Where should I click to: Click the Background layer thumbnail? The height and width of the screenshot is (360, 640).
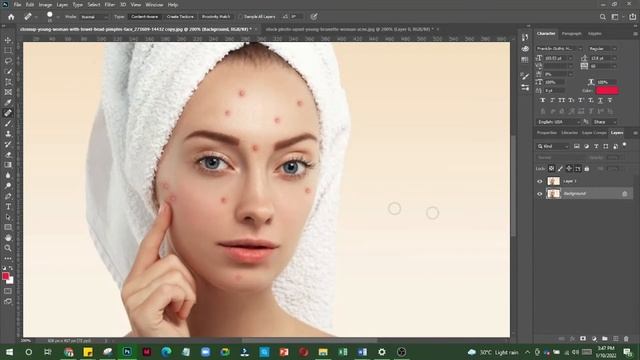[x=553, y=193]
